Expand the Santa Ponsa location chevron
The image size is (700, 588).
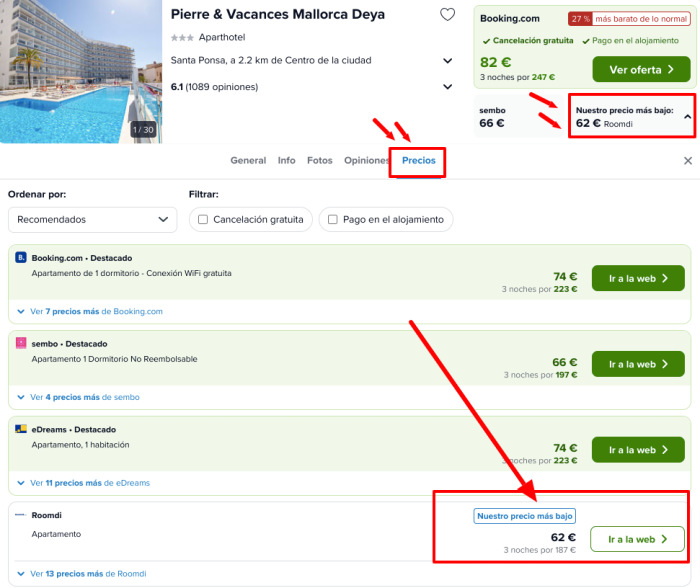click(x=447, y=61)
